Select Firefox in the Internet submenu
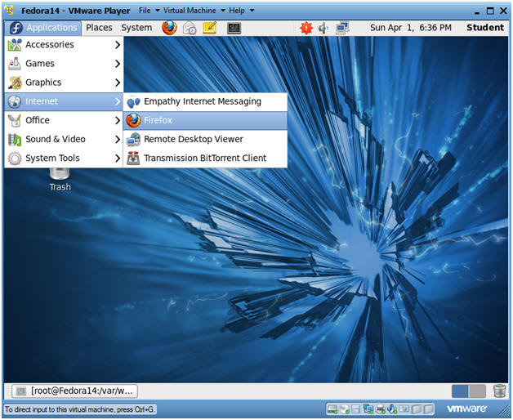 click(205, 120)
